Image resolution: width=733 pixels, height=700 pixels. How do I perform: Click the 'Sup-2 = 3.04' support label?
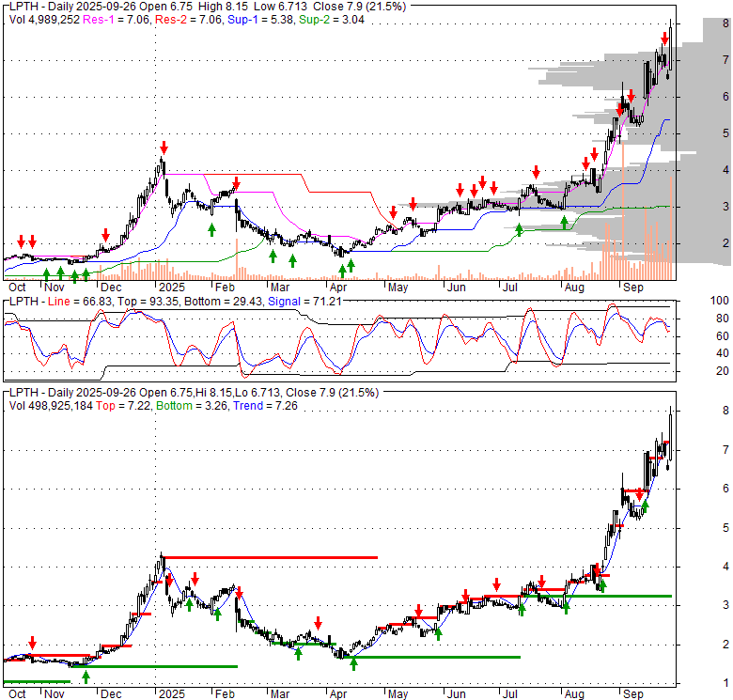pyautogui.click(x=332, y=20)
